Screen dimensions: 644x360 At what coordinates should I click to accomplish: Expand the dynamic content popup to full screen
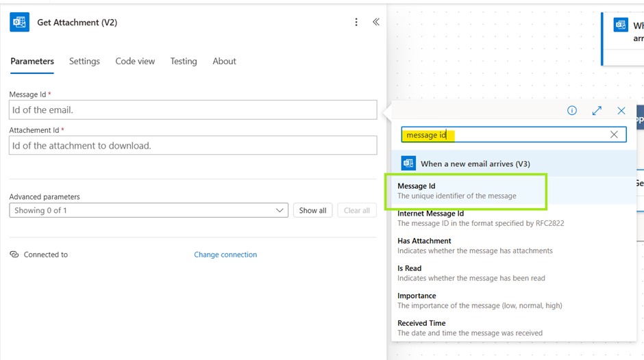(x=597, y=111)
